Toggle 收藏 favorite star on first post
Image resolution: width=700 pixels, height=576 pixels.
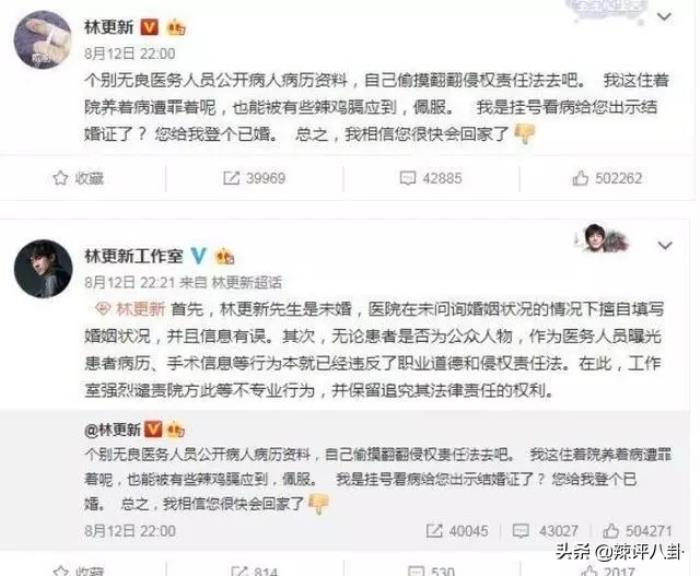click(x=78, y=178)
